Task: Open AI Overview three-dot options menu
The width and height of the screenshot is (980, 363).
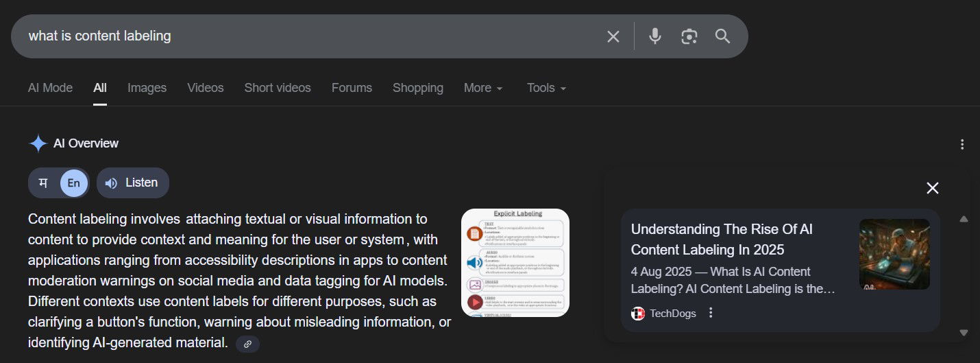Action: point(962,144)
